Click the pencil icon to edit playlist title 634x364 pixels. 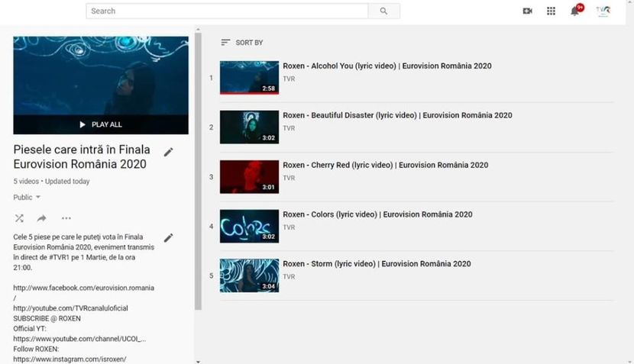(169, 152)
